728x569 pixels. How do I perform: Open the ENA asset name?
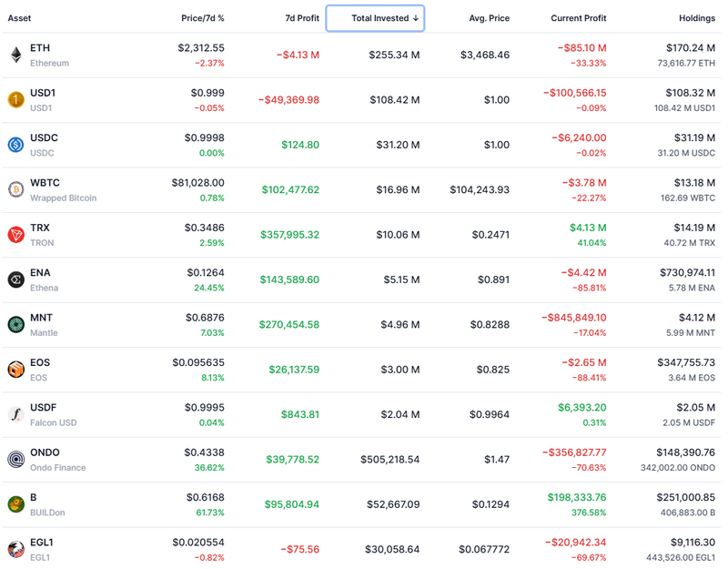click(x=40, y=272)
